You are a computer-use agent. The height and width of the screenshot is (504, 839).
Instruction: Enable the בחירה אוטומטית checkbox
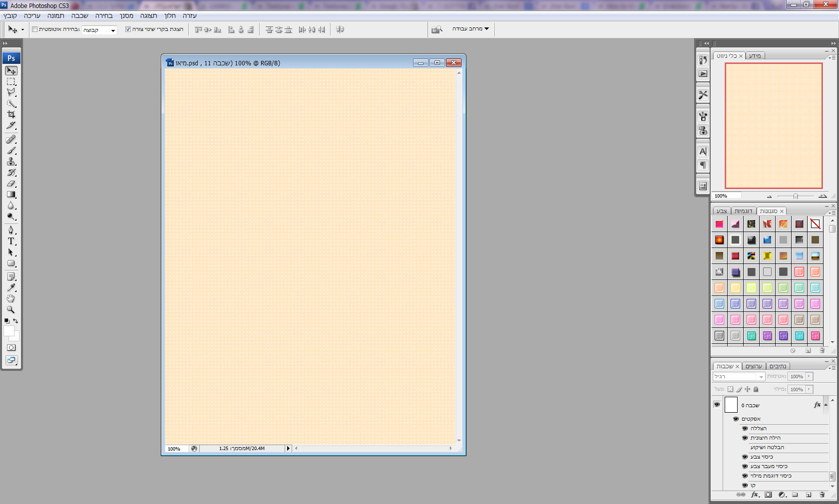click(x=35, y=29)
